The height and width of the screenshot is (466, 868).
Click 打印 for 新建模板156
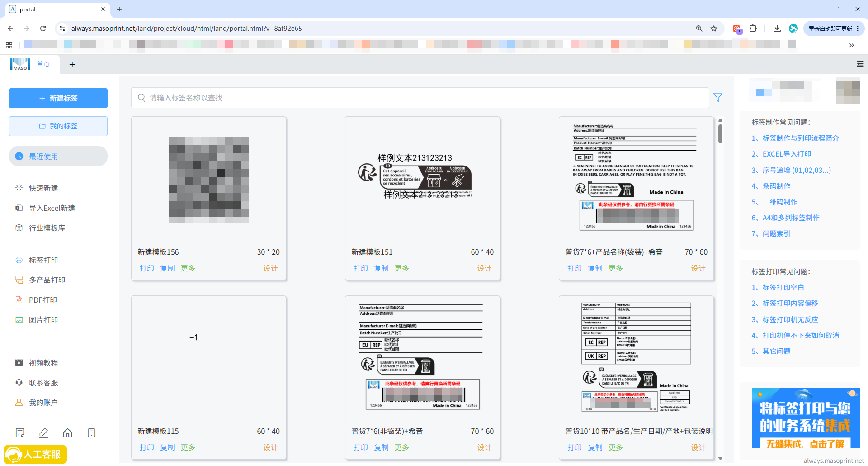tap(146, 268)
